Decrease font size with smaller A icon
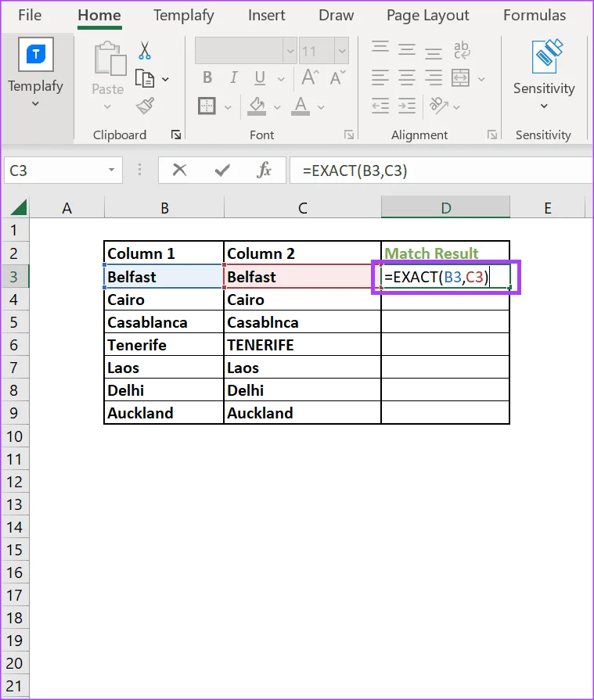This screenshot has width=594, height=700. 337,77
